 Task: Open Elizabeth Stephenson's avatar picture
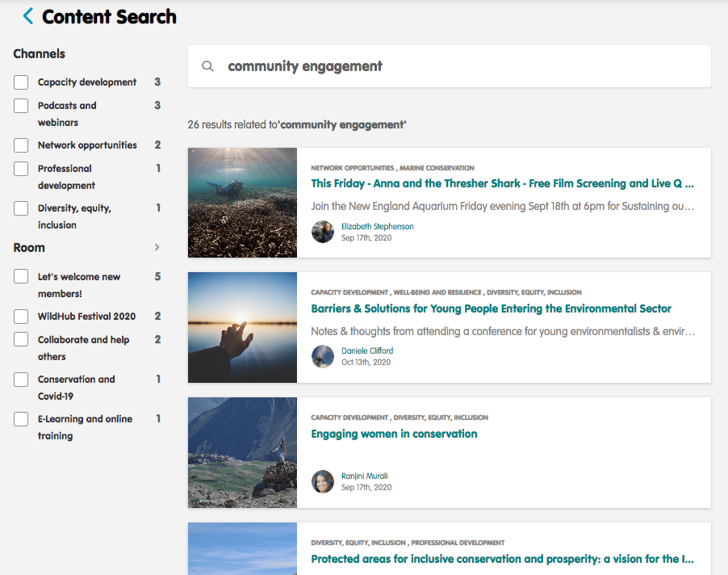point(323,232)
